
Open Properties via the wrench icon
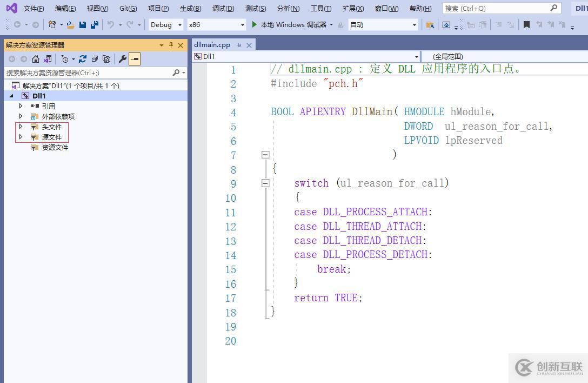coord(123,59)
